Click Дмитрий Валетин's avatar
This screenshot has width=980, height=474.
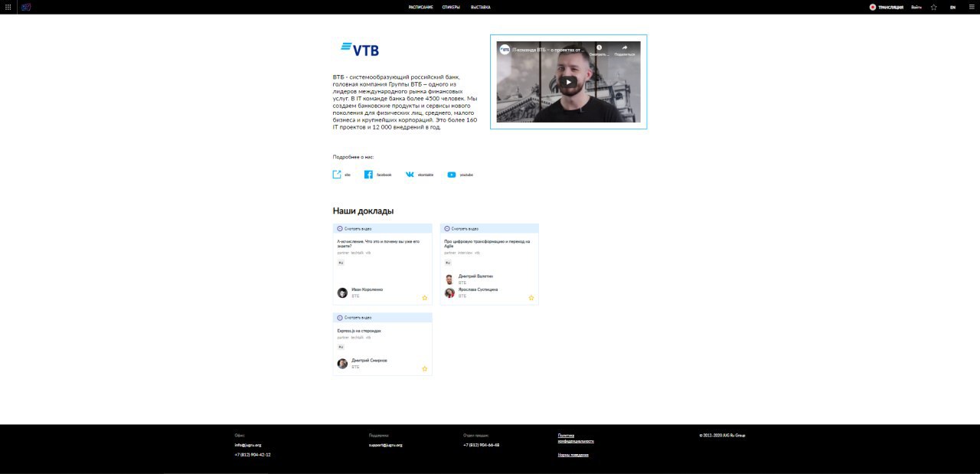tap(449, 279)
